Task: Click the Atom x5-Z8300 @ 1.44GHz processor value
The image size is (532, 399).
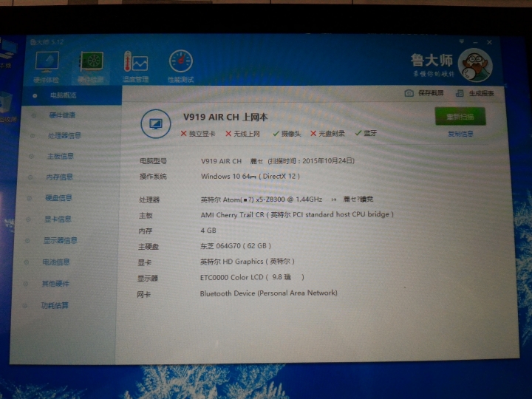Action: click(x=262, y=199)
